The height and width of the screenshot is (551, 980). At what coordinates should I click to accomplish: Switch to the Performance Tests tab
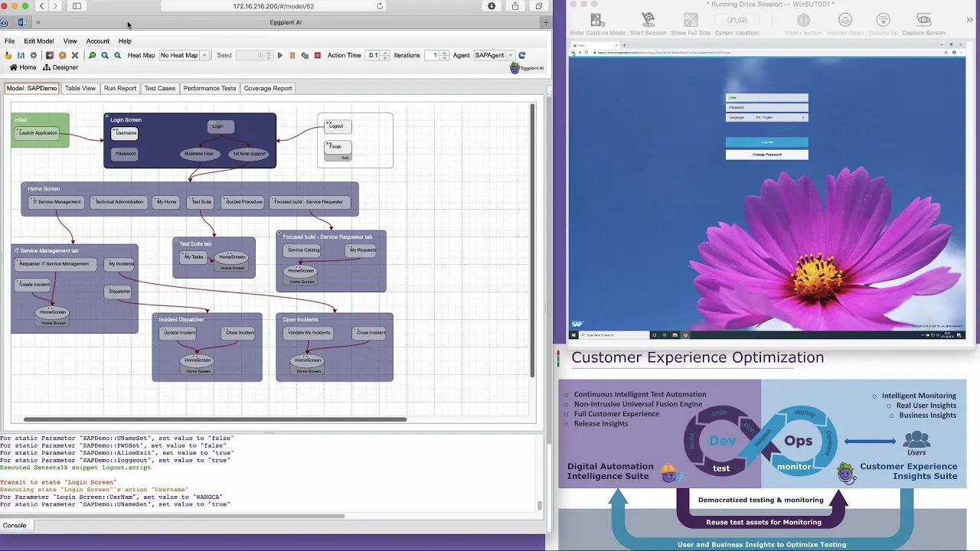210,88
